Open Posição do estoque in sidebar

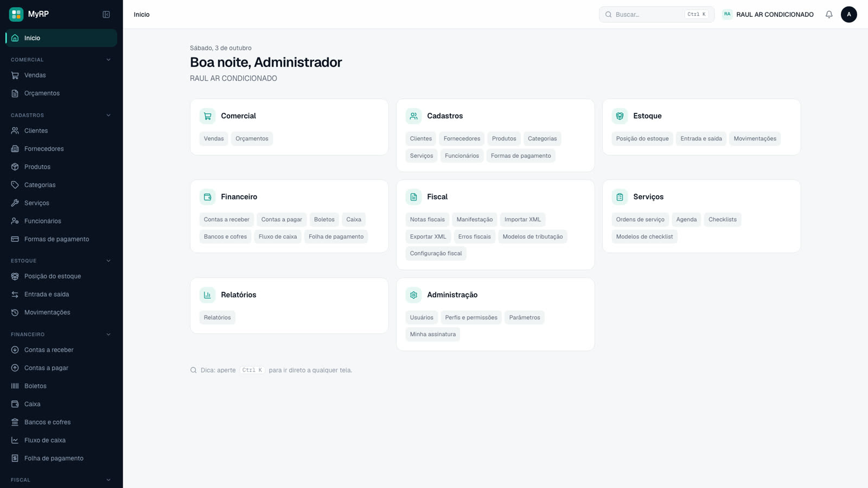tap(61, 277)
